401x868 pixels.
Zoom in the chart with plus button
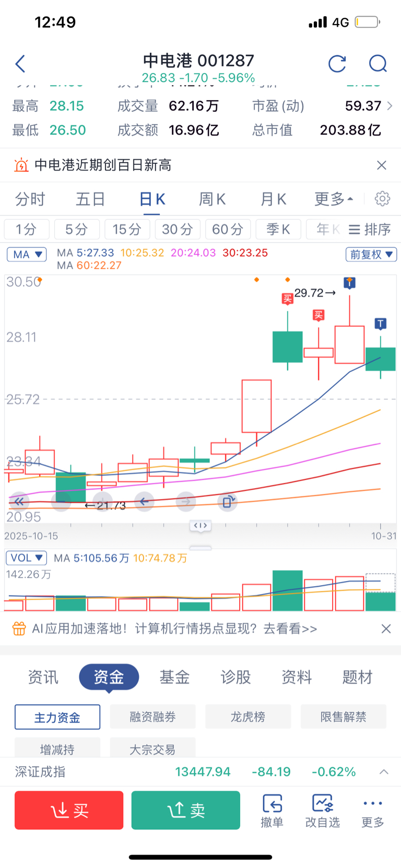pyautogui.click(x=103, y=502)
